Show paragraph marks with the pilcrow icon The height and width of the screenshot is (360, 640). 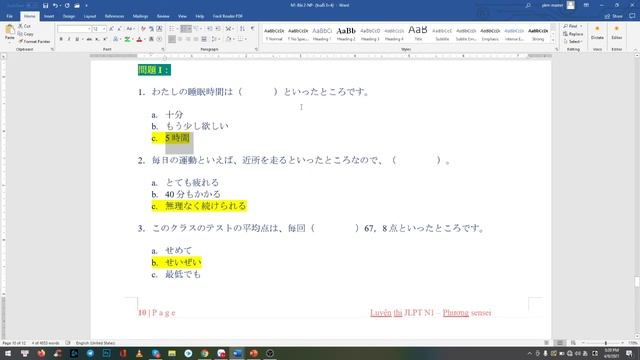pos(253,29)
